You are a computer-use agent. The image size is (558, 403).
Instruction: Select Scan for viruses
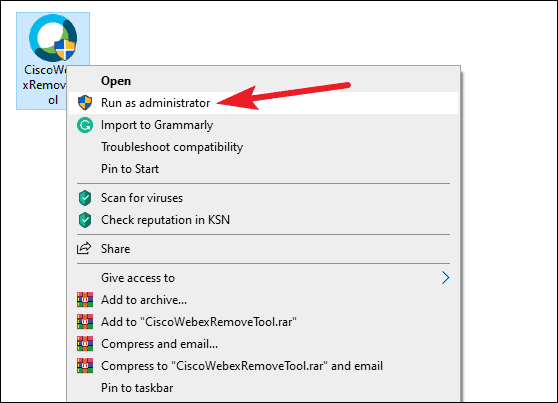coord(263,198)
